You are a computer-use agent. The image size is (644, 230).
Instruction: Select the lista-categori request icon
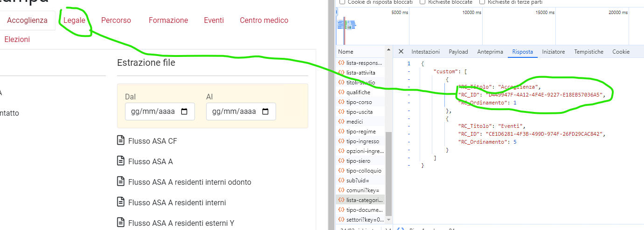[341, 200]
